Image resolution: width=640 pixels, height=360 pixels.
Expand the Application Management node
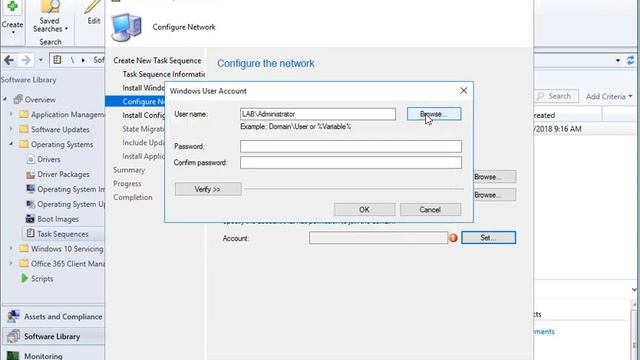click(11, 114)
